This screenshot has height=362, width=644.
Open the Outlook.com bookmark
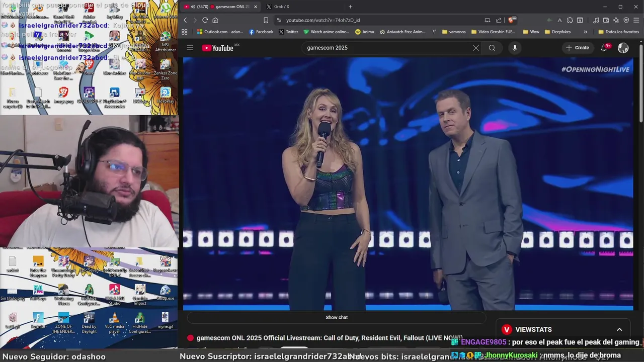[x=220, y=32]
